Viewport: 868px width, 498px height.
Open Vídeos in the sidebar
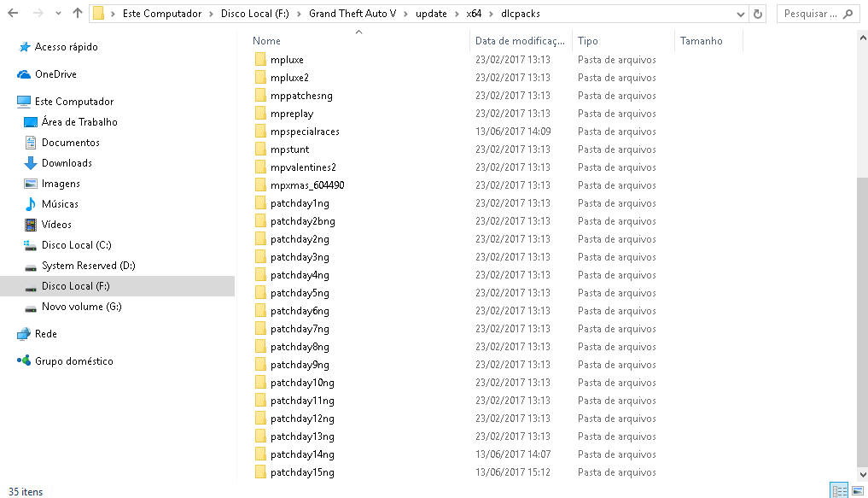tap(56, 225)
